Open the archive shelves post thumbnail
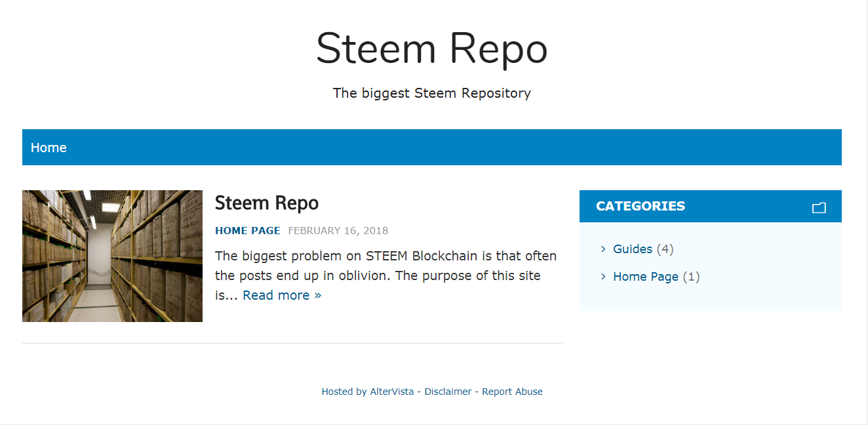This screenshot has width=868, height=425. point(112,256)
